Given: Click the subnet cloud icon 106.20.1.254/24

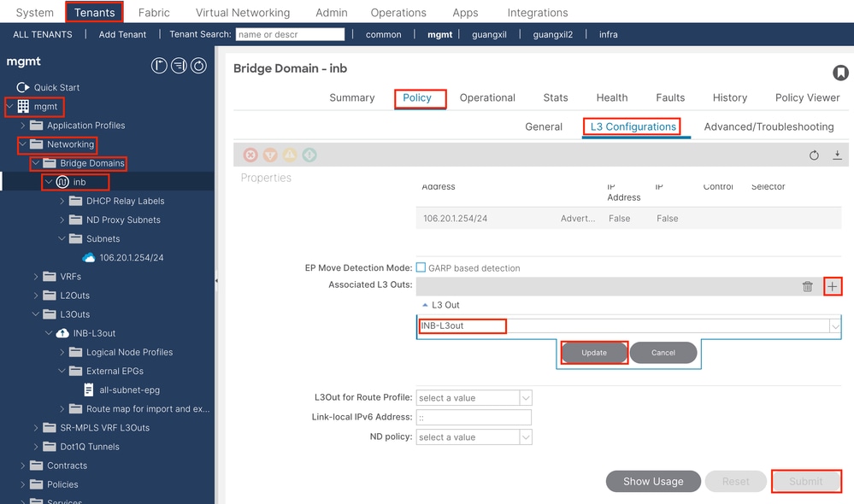Looking at the screenshot, I should [89, 257].
